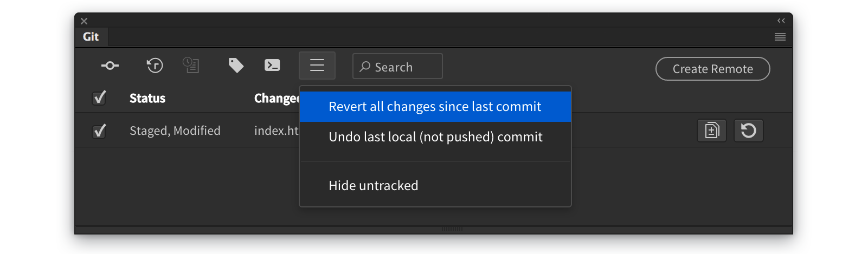Toggle the three-line more actions menu button
Viewport: 868px width, 254px height.
(317, 66)
